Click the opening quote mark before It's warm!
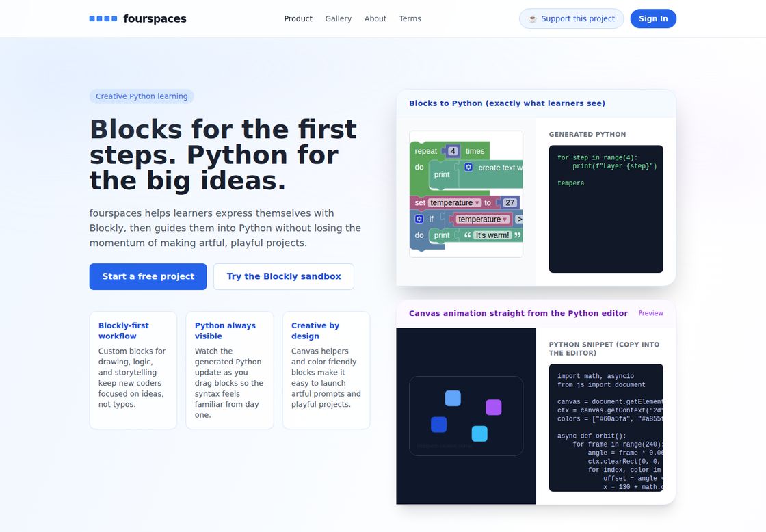The width and height of the screenshot is (766, 532). click(x=468, y=235)
